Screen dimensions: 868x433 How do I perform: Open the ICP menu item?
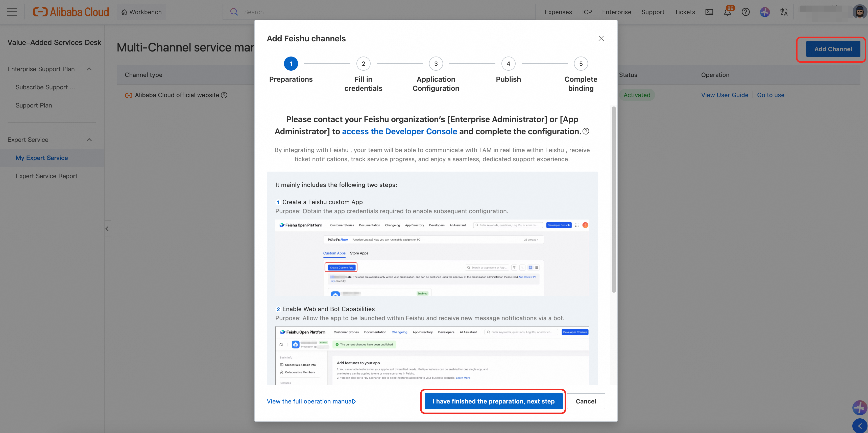587,12
